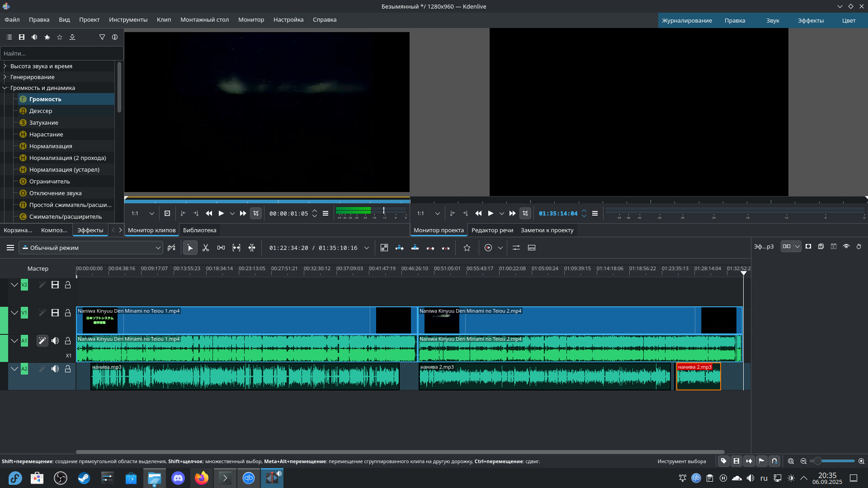Open the Монтажный стол menu
This screenshot has width=868, height=488.
click(204, 19)
